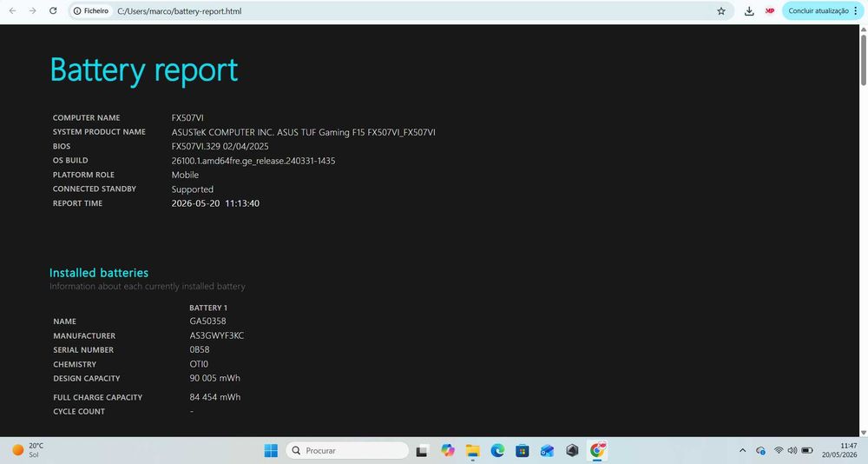Click the platform role value Mobile
This screenshot has height=464, width=868.
coord(185,175)
